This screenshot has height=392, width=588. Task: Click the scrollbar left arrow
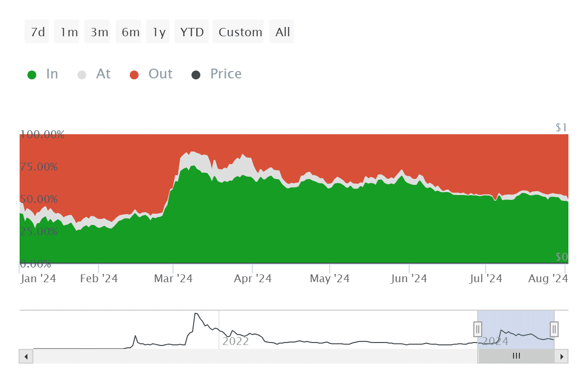pos(26,356)
